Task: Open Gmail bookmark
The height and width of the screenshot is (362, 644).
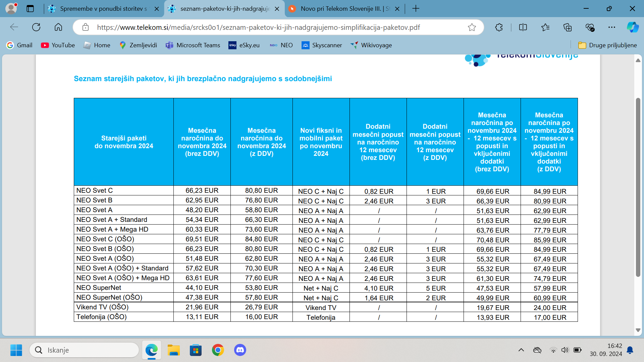Action: coord(19,45)
